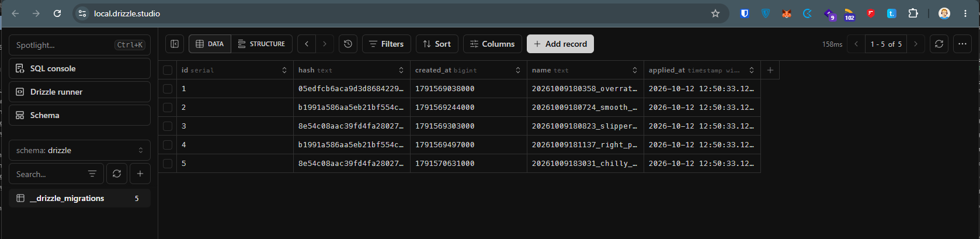
Task: Sort by the created_at column arrows
Action: pos(518,70)
